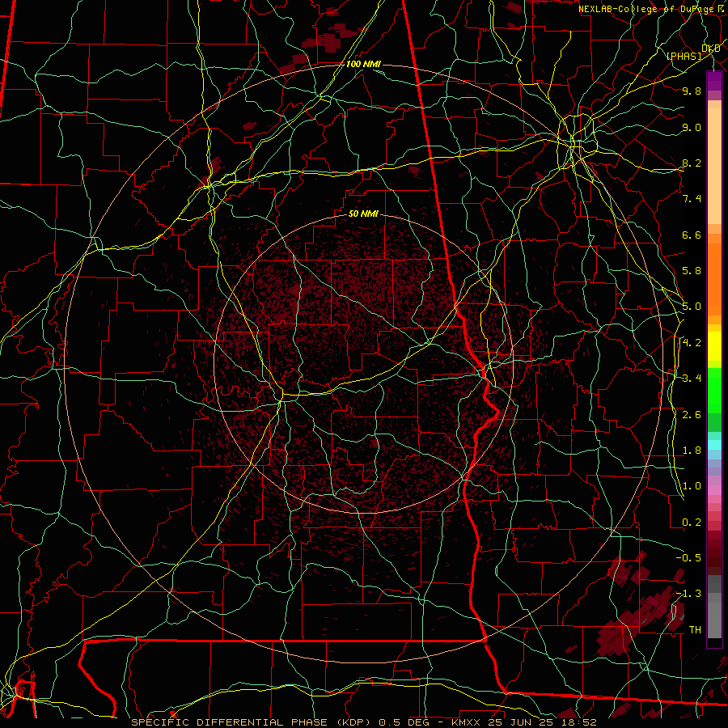Click the 6.6 scale value
Screen dimensions: 728x728
pos(692,235)
